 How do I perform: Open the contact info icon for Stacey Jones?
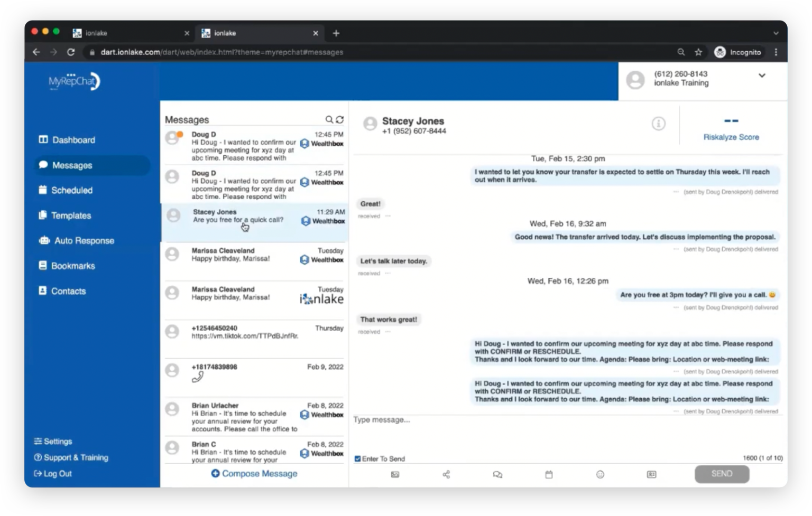click(x=658, y=123)
